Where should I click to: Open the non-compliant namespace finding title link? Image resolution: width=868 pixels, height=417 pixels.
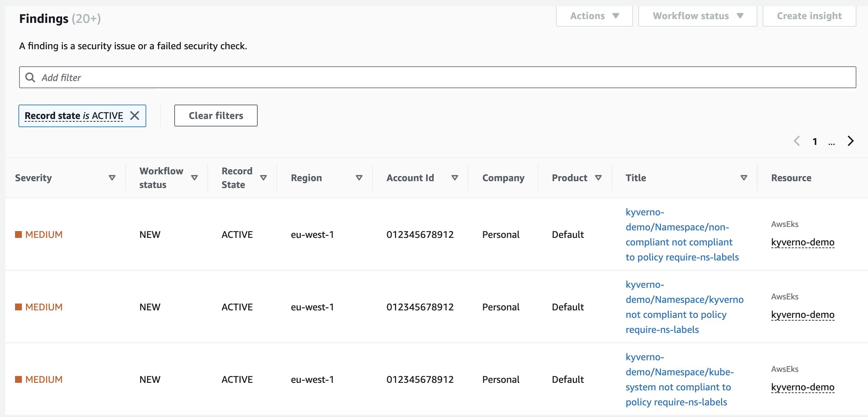pos(682,234)
